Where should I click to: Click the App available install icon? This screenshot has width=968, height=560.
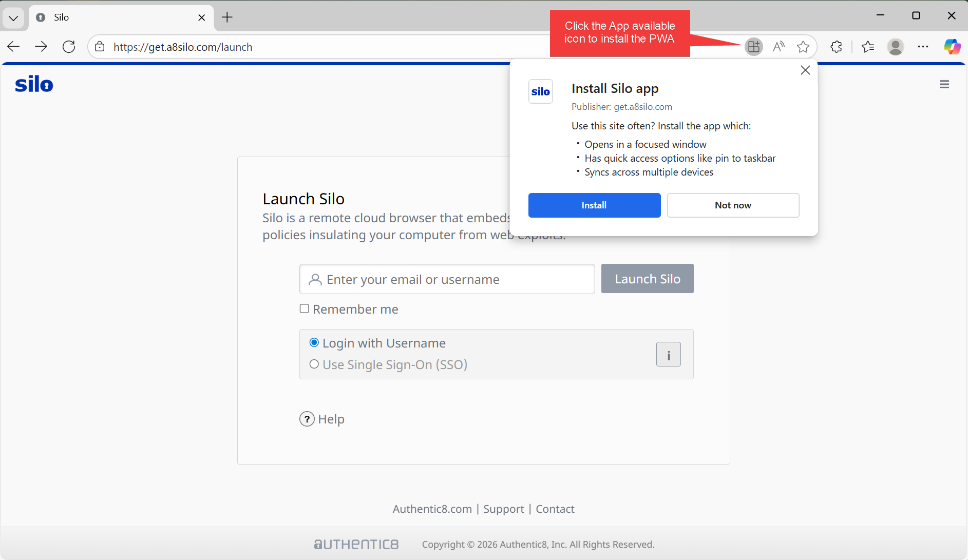(753, 47)
